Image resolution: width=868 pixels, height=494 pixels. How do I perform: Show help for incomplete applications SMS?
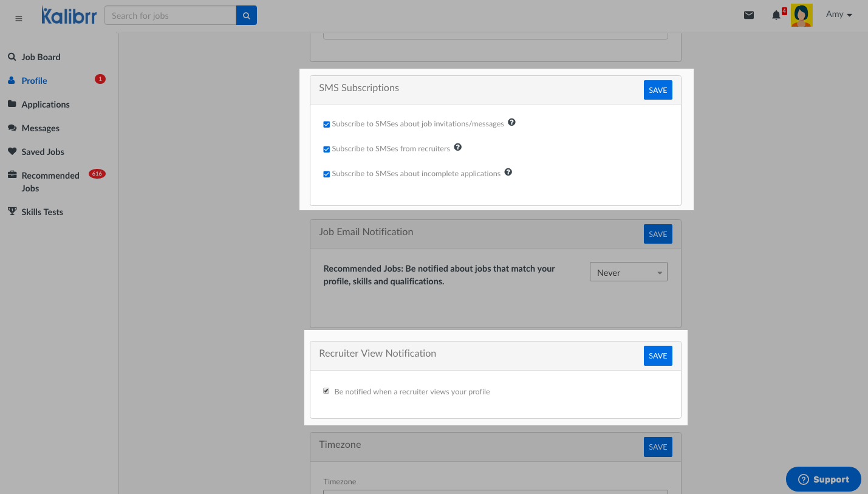point(508,173)
